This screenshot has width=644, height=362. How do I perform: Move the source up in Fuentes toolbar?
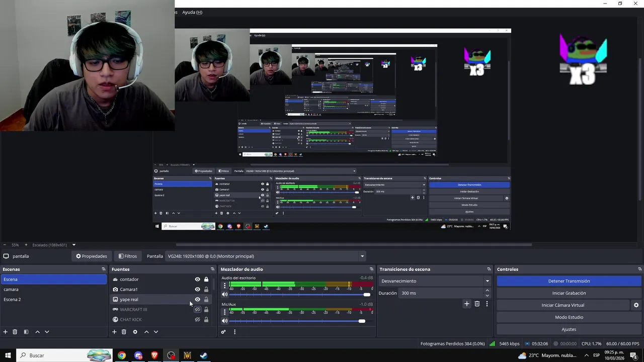pyautogui.click(x=146, y=332)
